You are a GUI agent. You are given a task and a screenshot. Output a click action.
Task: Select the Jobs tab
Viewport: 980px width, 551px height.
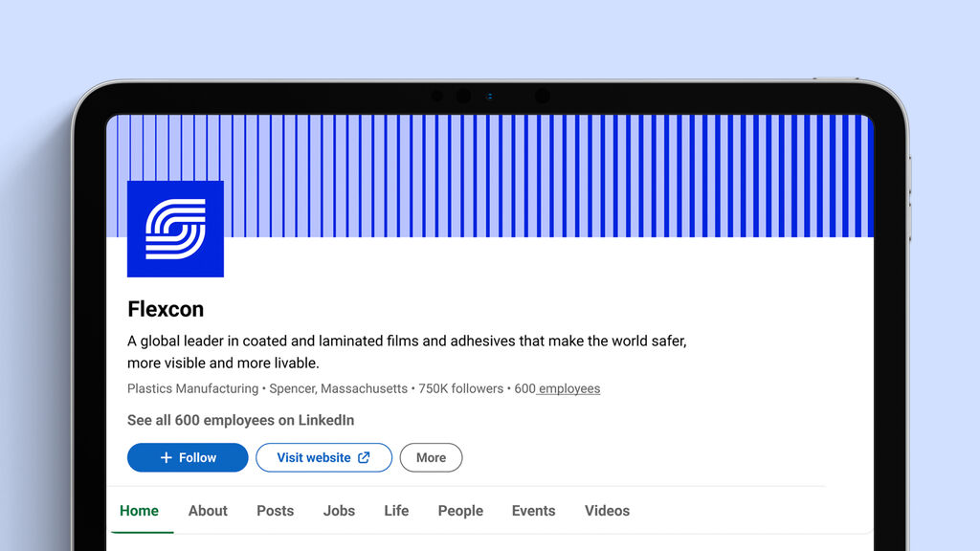tap(339, 511)
